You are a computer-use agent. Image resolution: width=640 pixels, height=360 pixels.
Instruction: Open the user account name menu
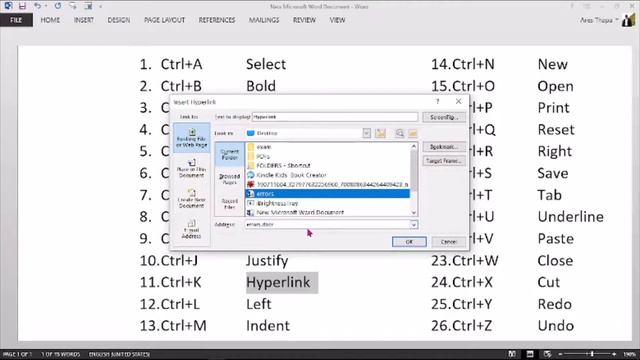(599, 20)
